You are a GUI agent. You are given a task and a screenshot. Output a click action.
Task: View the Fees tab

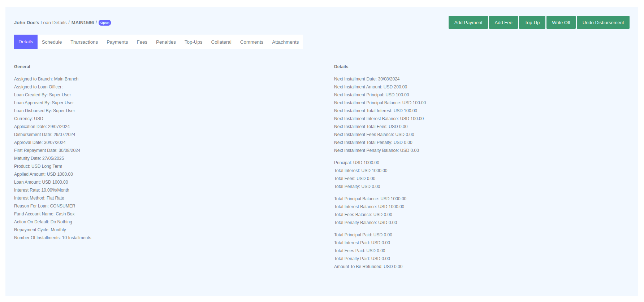[142, 42]
